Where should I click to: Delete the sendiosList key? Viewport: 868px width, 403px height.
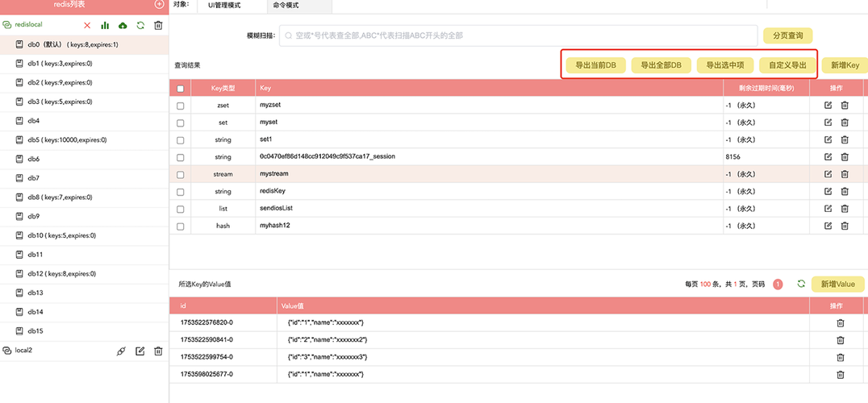845,209
